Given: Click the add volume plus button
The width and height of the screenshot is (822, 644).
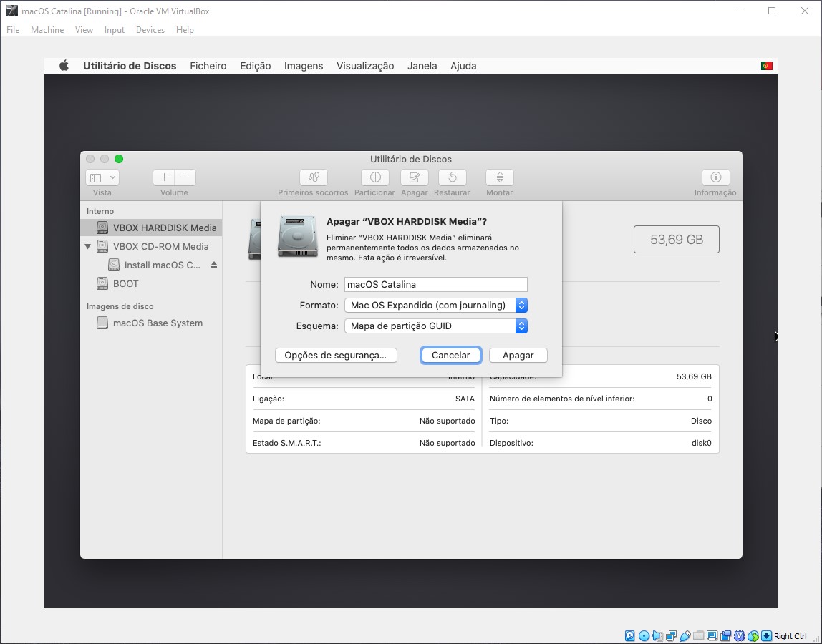Looking at the screenshot, I should point(163,177).
